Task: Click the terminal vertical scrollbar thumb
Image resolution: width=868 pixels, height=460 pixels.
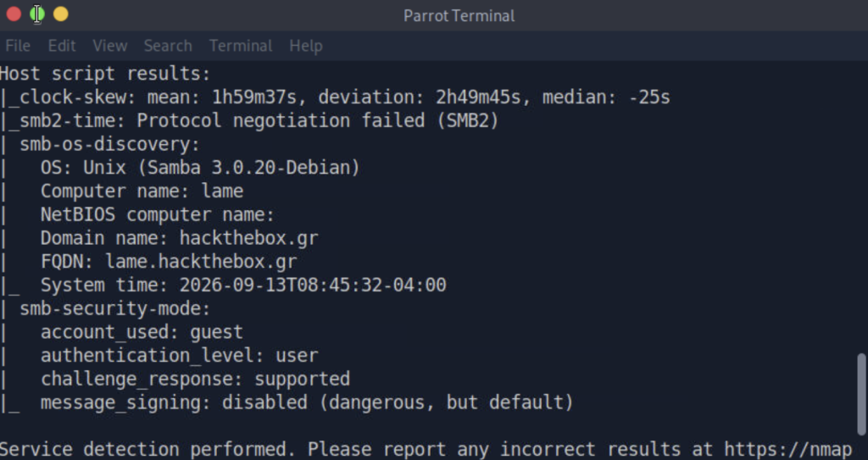Action: click(862, 394)
